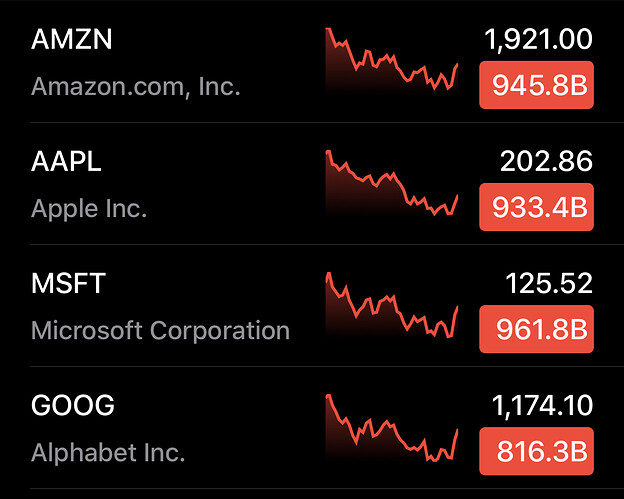Select the MSFT ticker symbol
This screenshot has width=624, height=499.
pyautogui.click(x=68, y=284)
